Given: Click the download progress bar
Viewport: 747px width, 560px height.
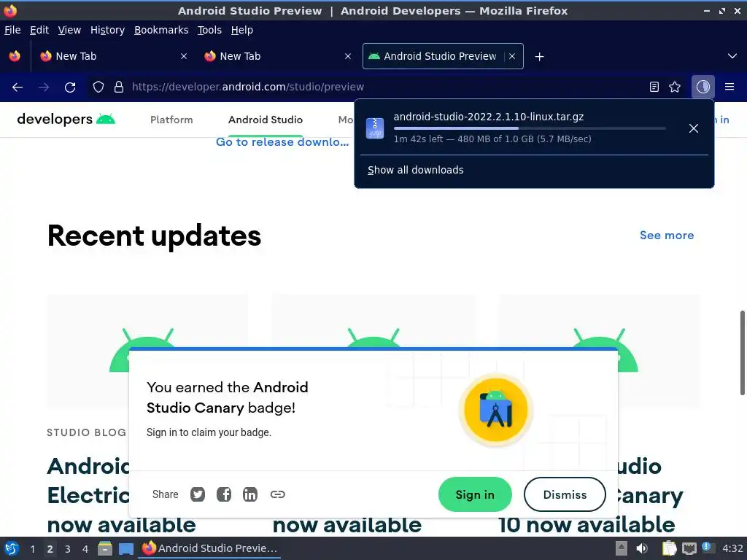Looking at the screenshot, I should click(x=530, y=128).
